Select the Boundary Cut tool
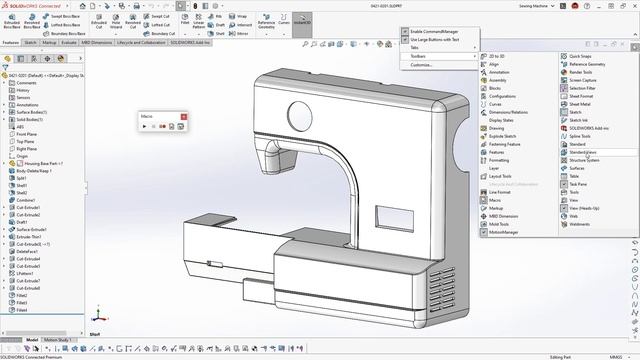The height and width of the screenshot is (360, 640). [x=159, y=33]
